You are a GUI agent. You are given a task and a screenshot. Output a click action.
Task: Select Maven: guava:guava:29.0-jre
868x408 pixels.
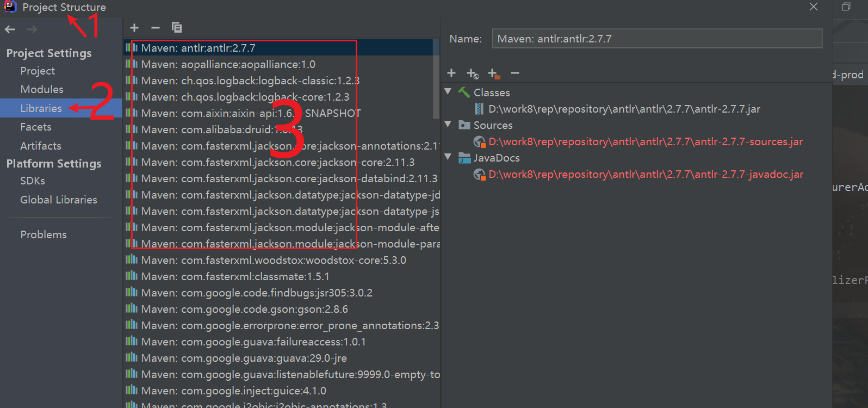282,358
